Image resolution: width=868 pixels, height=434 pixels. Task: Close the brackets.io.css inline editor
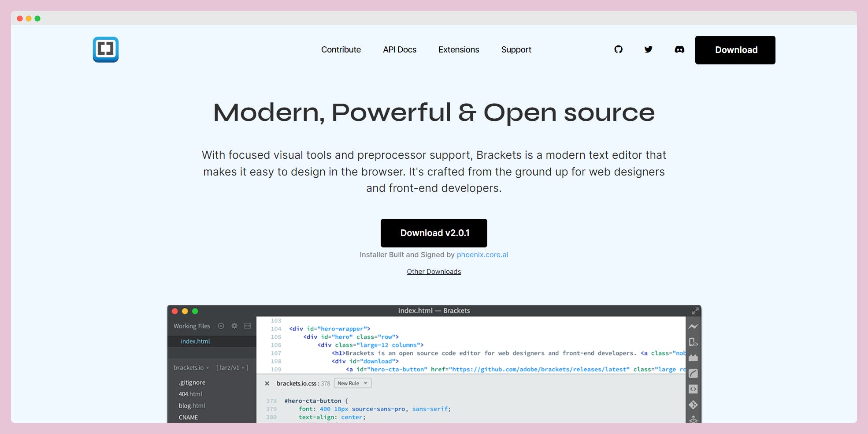[x=267, y=384]
